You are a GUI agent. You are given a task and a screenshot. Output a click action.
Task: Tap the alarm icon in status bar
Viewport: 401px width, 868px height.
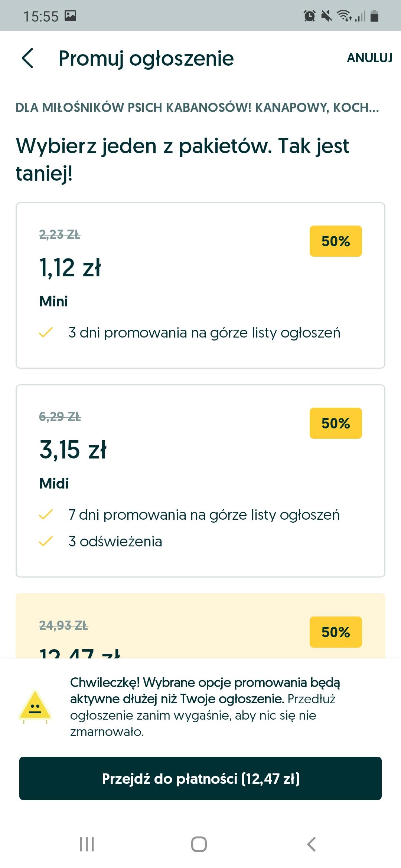click(309, 16)
